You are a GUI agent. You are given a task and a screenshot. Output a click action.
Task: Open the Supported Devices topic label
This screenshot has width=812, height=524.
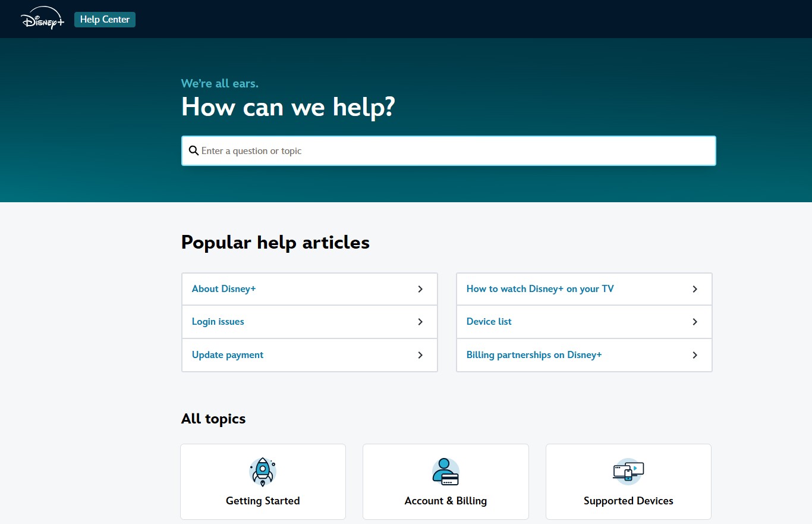click(x=628, y=501)
